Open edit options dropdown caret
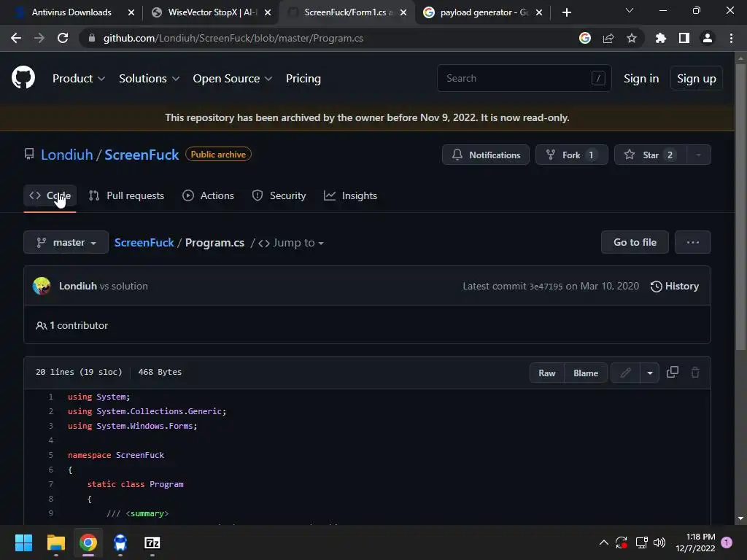The width and height of the screenshot is (747, 560). 650,373
